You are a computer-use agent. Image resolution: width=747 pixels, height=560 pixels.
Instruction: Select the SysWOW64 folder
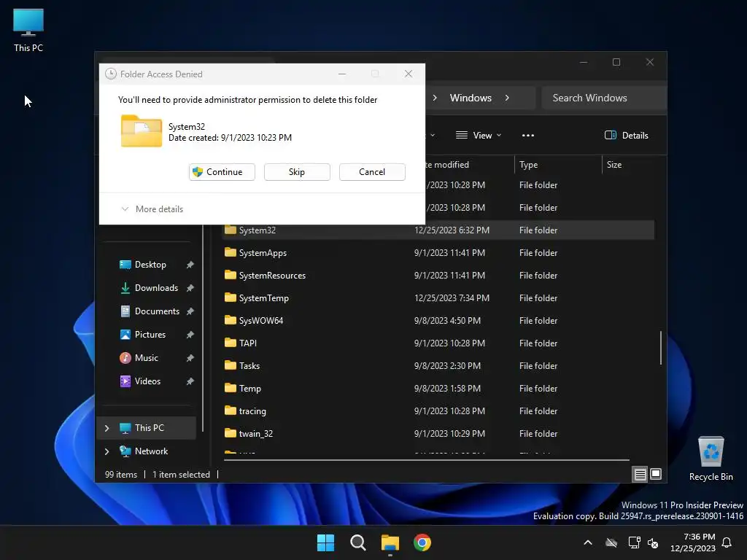pos(253,321)
